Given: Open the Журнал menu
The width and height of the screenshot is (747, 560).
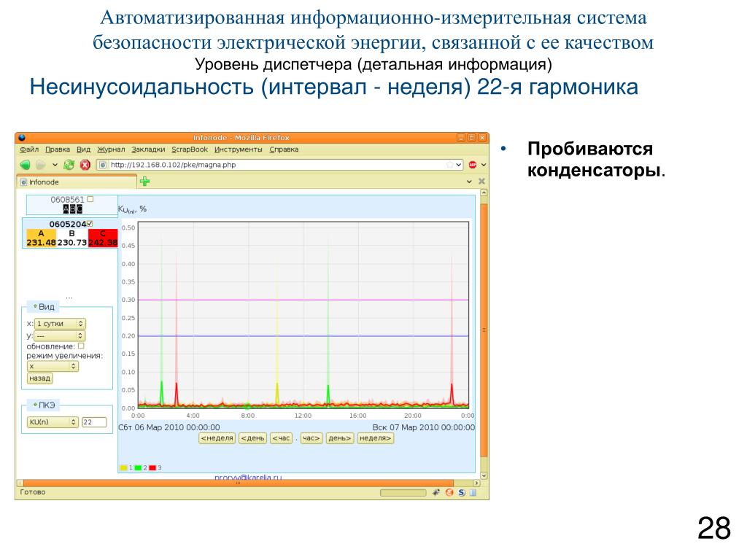Looking at the screenshot, I should [x=111, y=149].
